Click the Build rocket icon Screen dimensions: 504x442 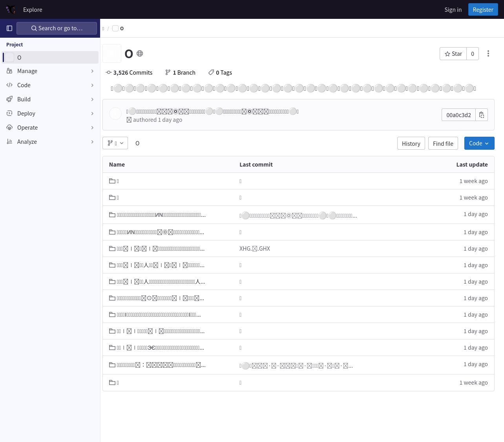9,99
